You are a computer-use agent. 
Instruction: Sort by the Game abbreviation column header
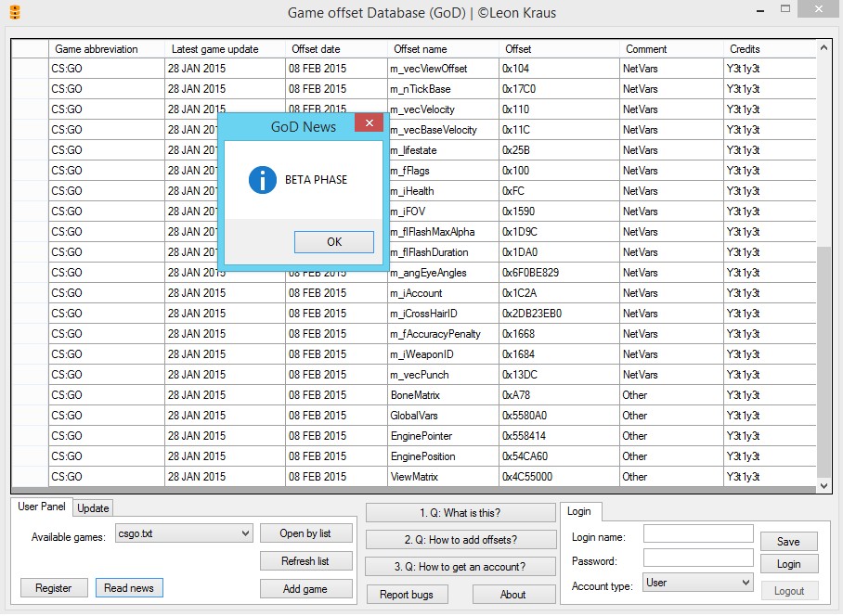[107, 49]
